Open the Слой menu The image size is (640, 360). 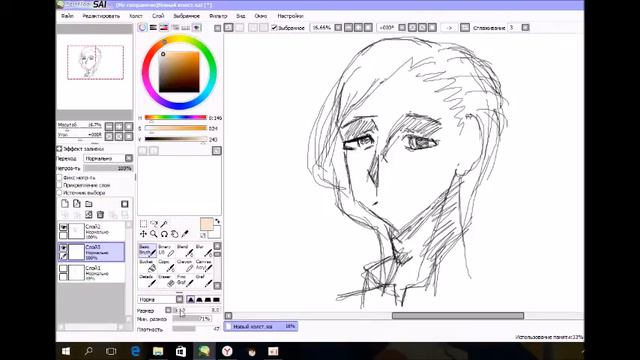pos(158,16)
